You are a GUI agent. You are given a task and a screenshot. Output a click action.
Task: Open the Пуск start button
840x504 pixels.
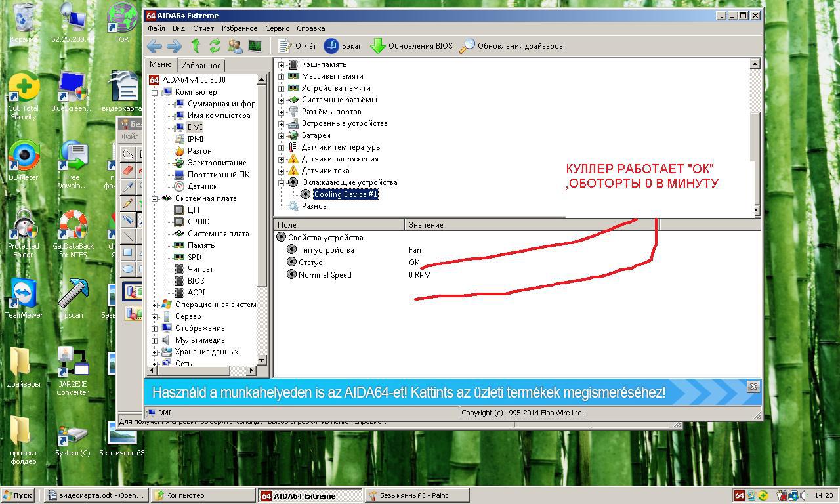point(18,495)
